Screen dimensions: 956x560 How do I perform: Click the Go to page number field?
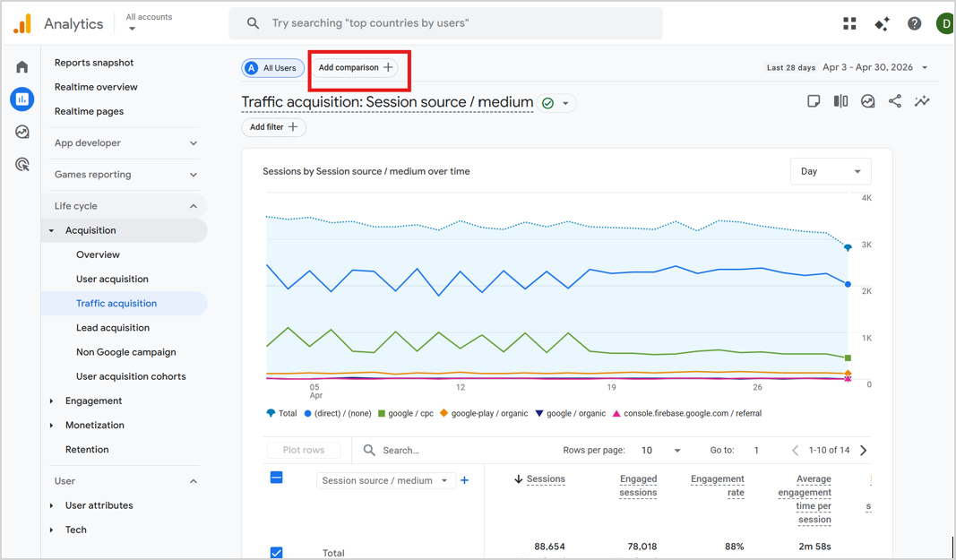(756, 450)
